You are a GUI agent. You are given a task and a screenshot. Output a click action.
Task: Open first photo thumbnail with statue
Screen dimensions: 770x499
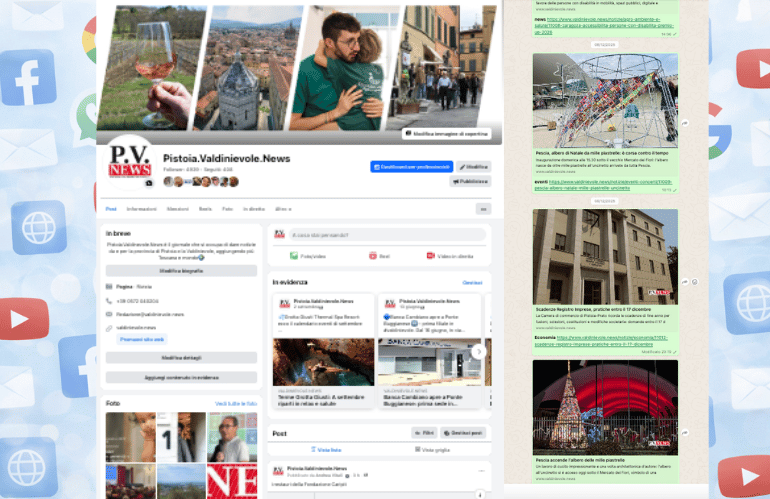131,437
